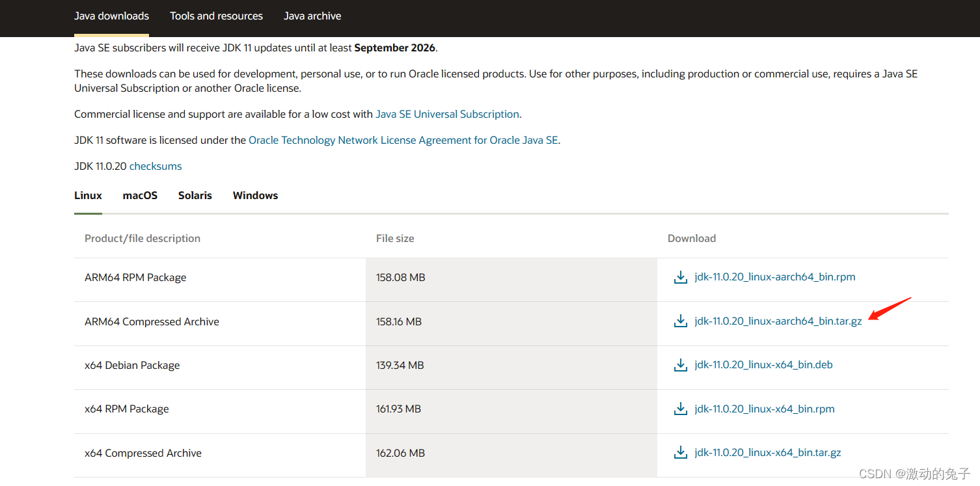Image resolution: width=980 pixels, height=486 pixels.
Task: Download jdk-11.0.20_linux-x64_bin.rpm file link
Action: [764, 409]
